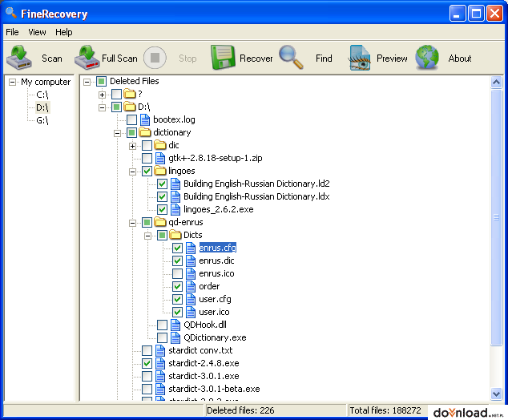Select drive D:\ in My computer tree
The image size is (508, 420).
coord(42,107)
